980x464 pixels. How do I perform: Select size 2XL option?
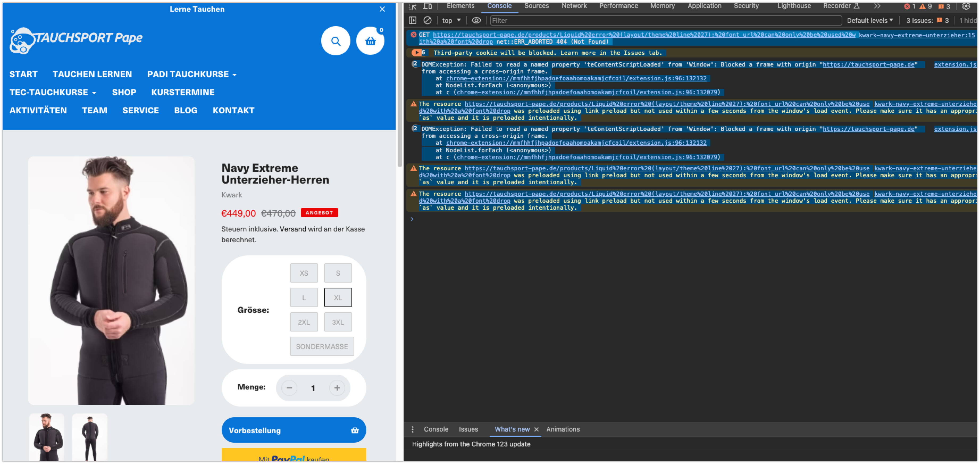304,322
